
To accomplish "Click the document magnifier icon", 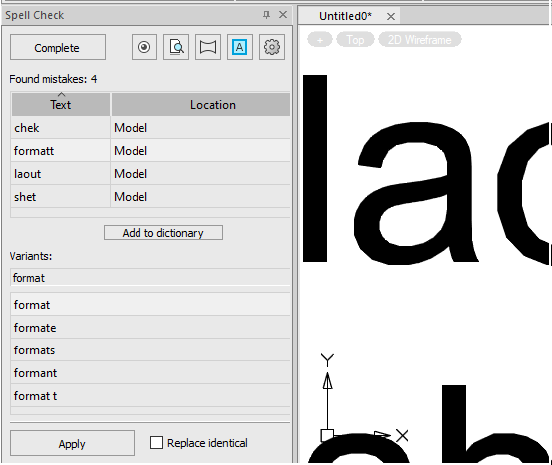I will [176, 47].
